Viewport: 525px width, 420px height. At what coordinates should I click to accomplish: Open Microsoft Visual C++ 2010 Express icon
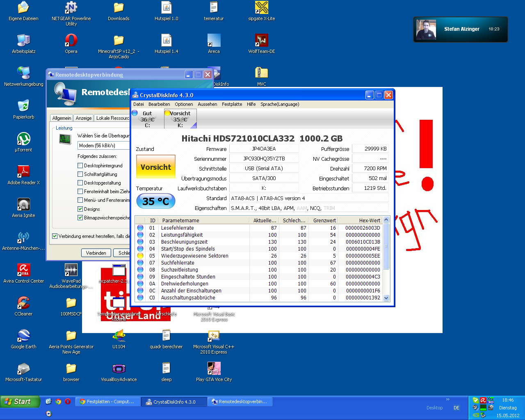tap(214, 342)
